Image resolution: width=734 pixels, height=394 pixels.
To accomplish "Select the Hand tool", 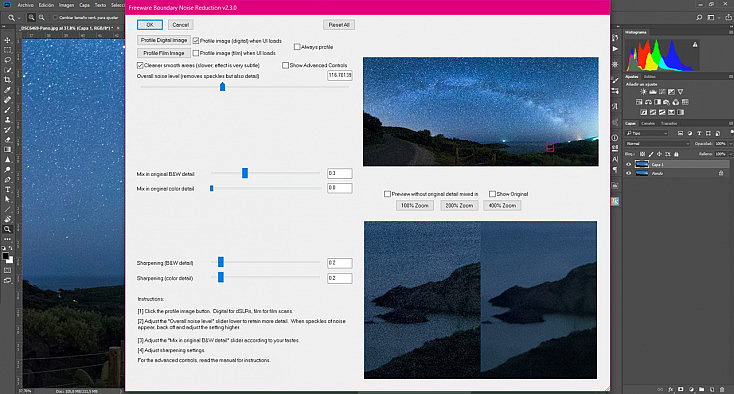I will 7,219.
